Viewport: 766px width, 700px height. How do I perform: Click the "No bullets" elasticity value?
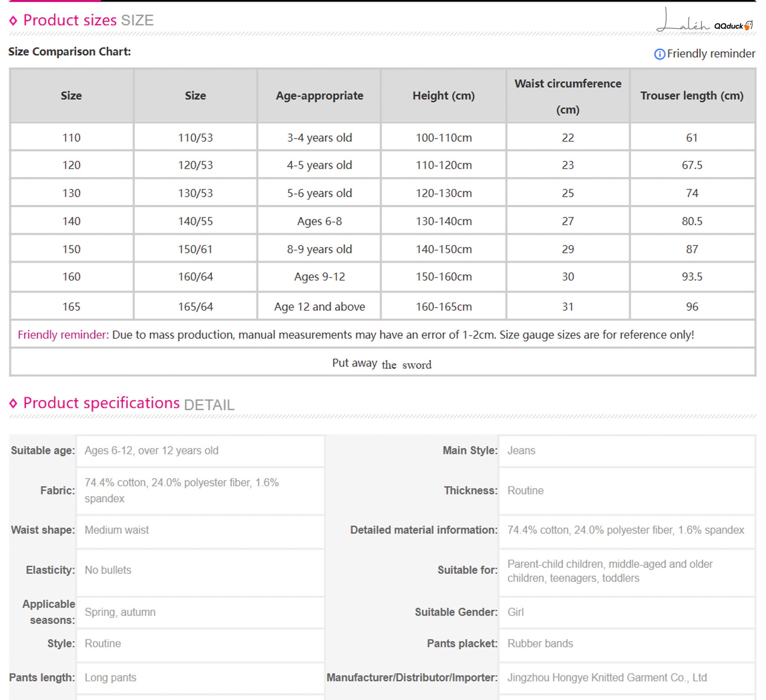click(x=108, y=570)
